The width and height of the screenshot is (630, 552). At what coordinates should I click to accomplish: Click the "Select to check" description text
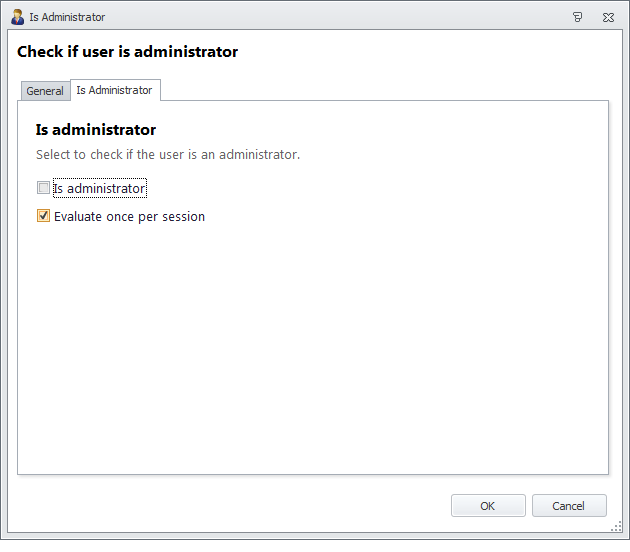pos(168,155)
